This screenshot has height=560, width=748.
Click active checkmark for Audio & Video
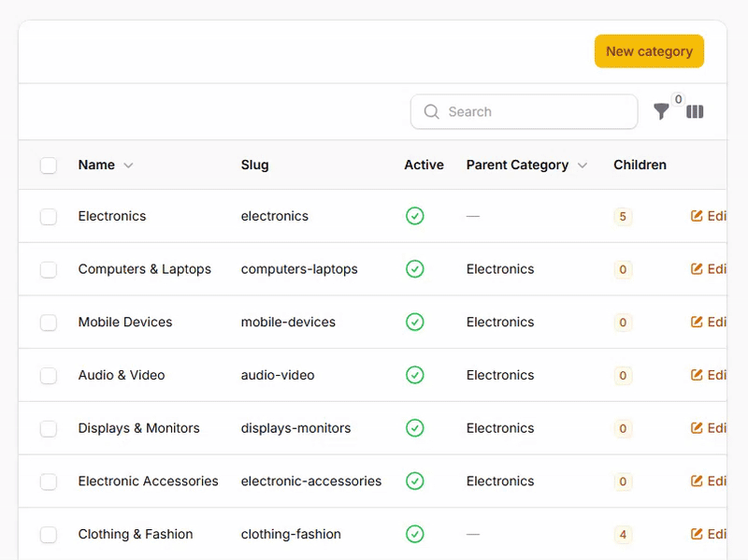click(414, 375)
